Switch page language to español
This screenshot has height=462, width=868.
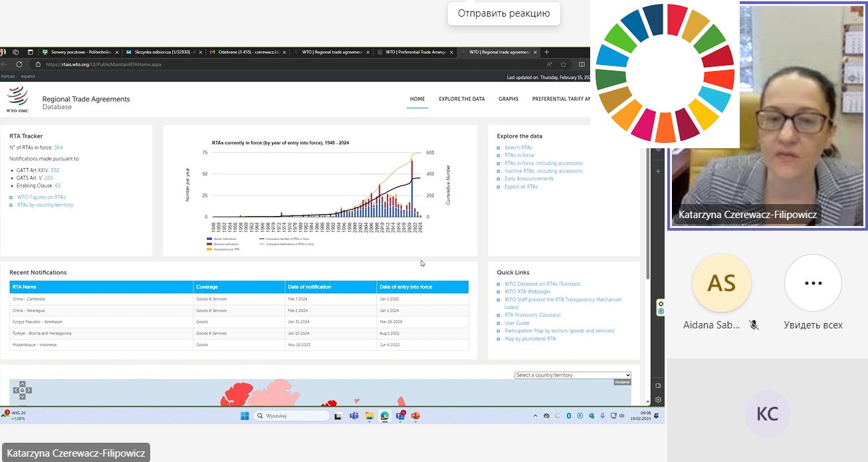tap(28, 76)
